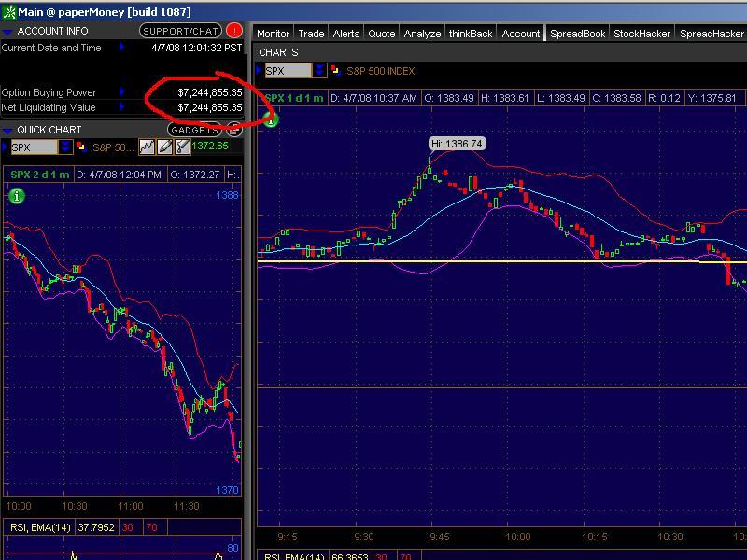Click the green info icon on Quick Chart

tap(17, 195)
